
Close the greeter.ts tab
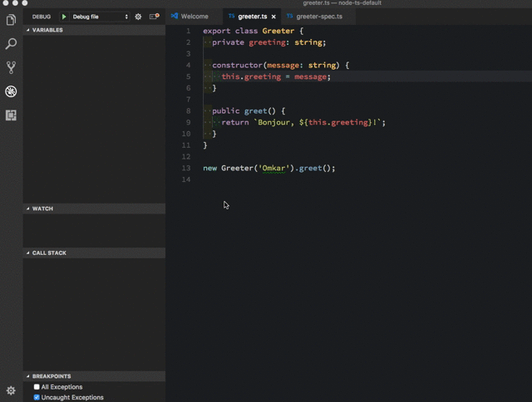click(273, 17)
